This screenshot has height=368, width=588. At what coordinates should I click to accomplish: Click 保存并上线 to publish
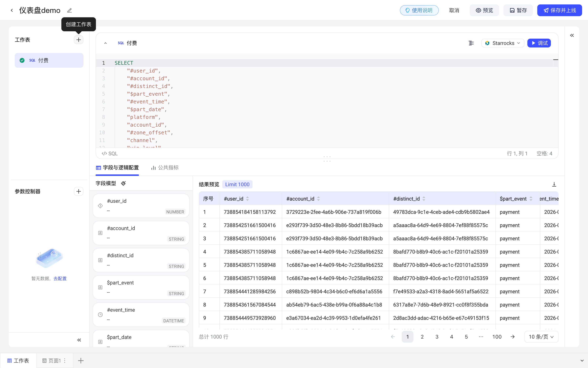[x=559, y=10]
